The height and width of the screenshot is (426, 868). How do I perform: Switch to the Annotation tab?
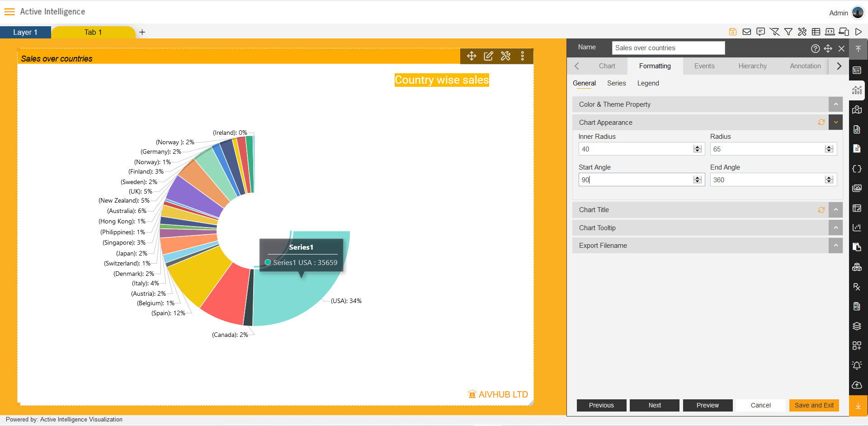(x=805, y=66)
